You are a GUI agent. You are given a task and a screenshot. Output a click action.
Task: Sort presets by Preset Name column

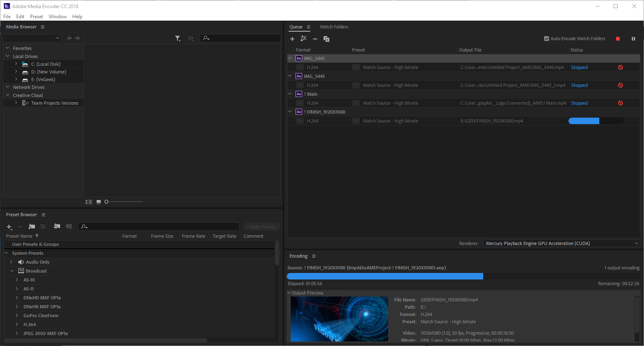point(19,236)
